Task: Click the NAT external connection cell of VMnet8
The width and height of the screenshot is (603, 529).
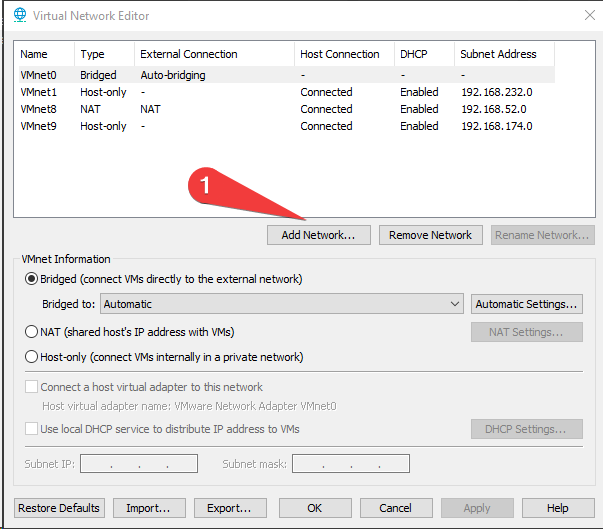Action: (150, 109)
